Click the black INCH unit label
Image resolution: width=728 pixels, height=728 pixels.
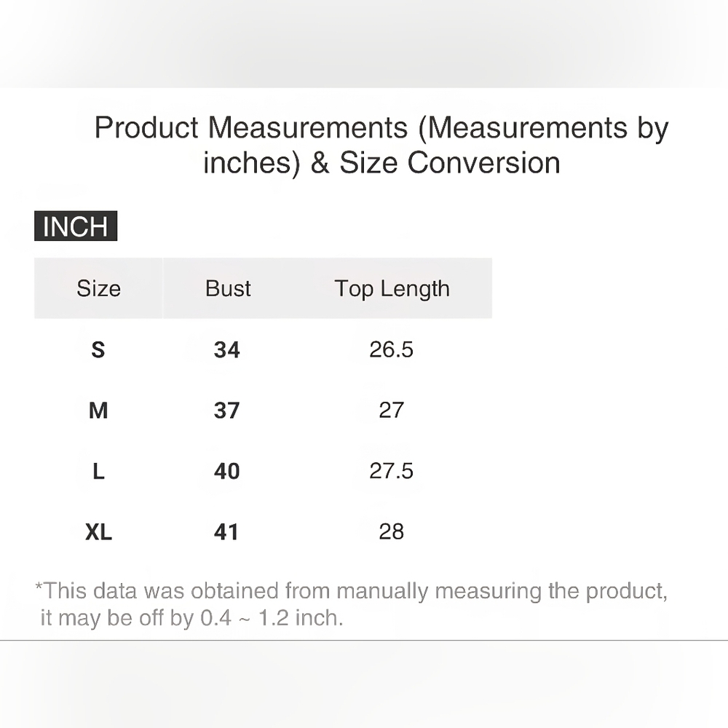[x=76, y=226]
